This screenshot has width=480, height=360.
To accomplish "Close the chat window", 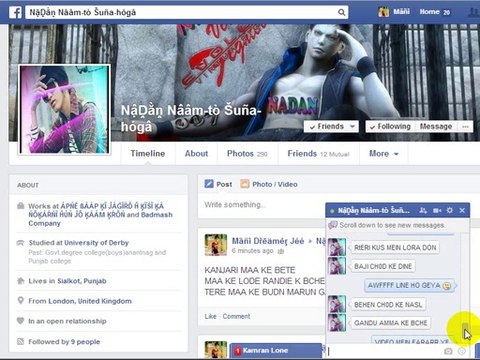I will tap(462, 210).
